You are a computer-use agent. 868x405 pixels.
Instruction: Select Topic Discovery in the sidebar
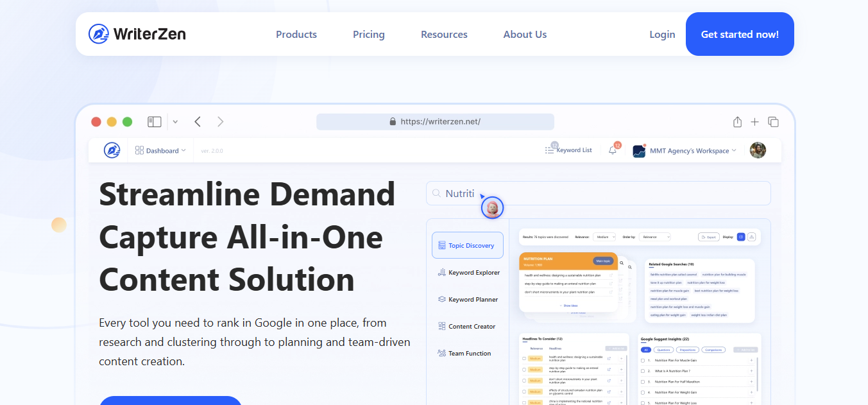468,245
